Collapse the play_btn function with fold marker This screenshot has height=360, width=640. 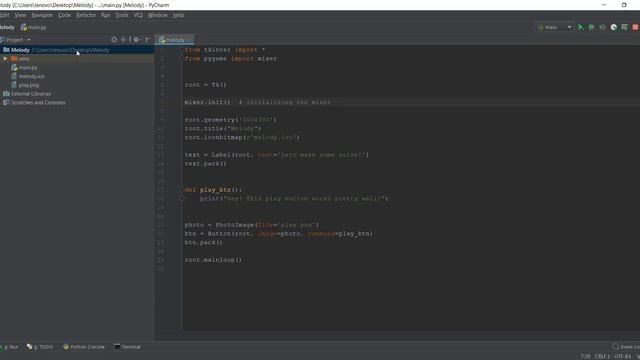(182, 190)
